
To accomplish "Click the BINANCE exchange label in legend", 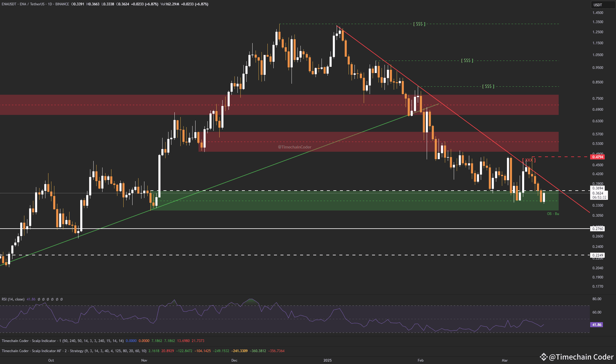I will 62,4.
